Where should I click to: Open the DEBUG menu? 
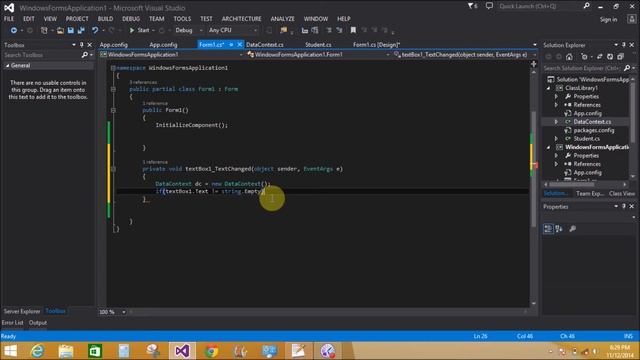click(131, 19)
